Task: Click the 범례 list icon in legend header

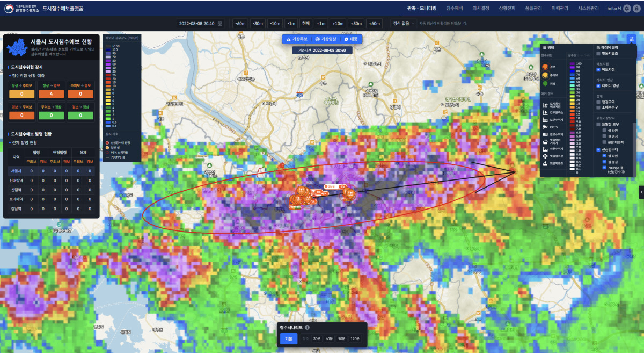Action: pyautogui.click(x=544, y=47)
